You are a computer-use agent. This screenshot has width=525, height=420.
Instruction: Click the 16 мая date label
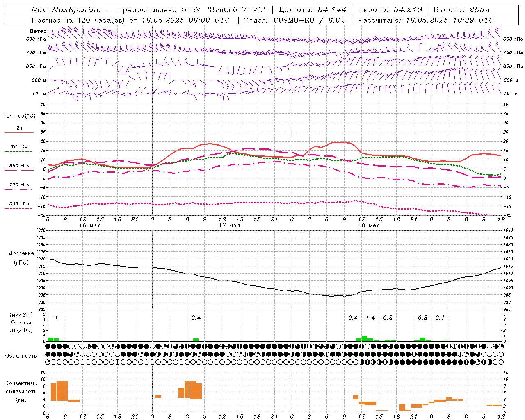90,226
